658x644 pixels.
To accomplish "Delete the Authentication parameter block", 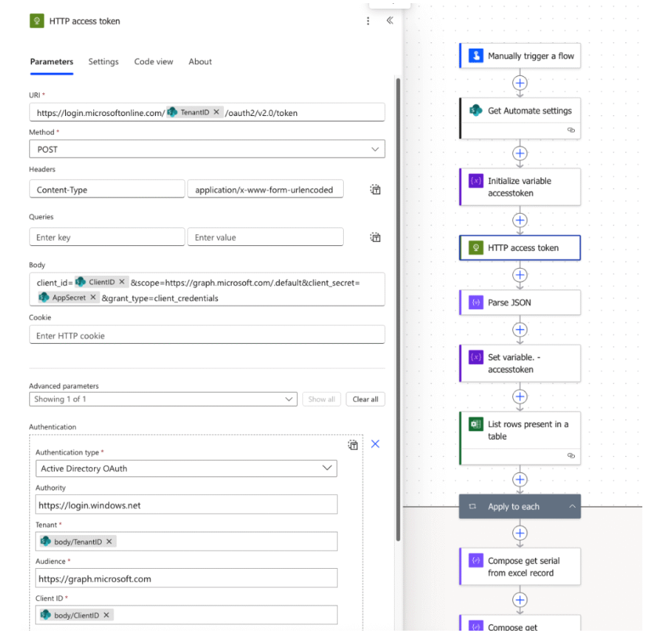I will (x=353, y=444).
